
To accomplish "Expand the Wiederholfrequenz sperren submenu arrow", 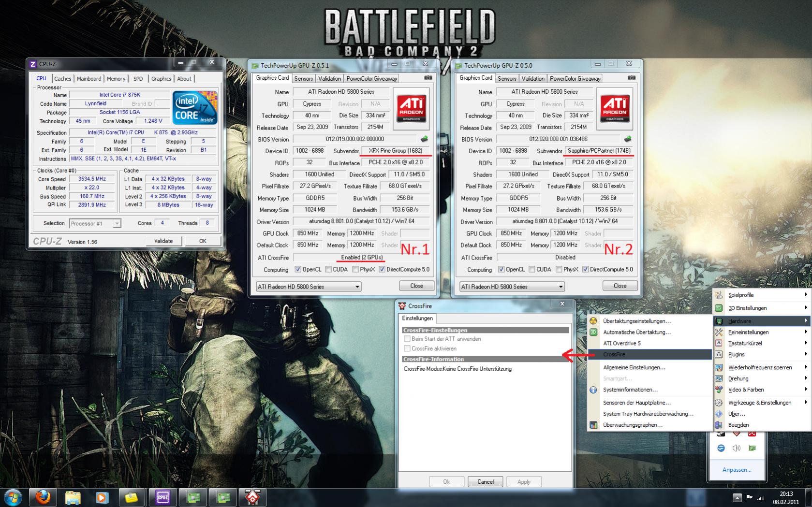I will click(x=806, y=367).
